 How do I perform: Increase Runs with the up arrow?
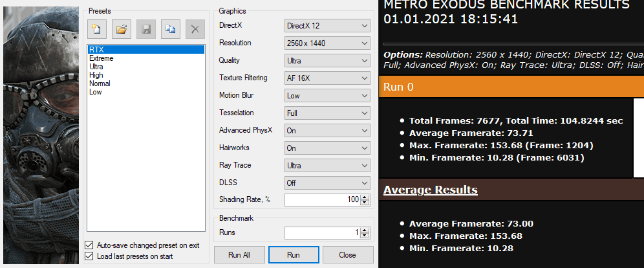tap(365, 230)
